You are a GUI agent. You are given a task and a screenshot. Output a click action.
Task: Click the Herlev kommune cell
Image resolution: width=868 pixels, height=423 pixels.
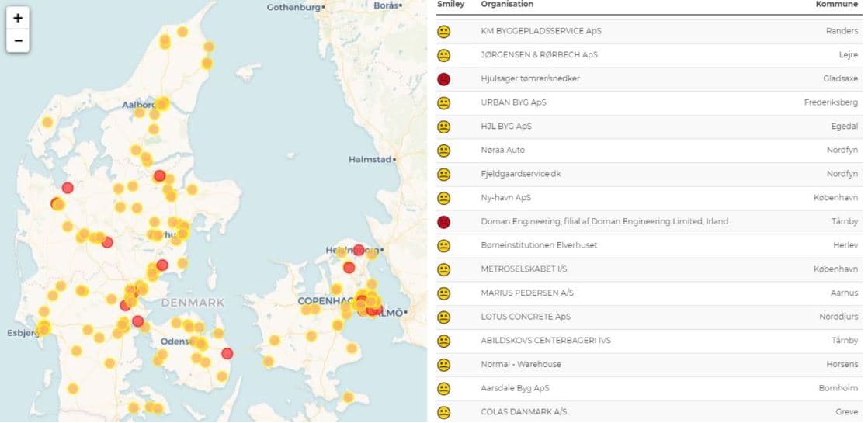coord(845,245)
